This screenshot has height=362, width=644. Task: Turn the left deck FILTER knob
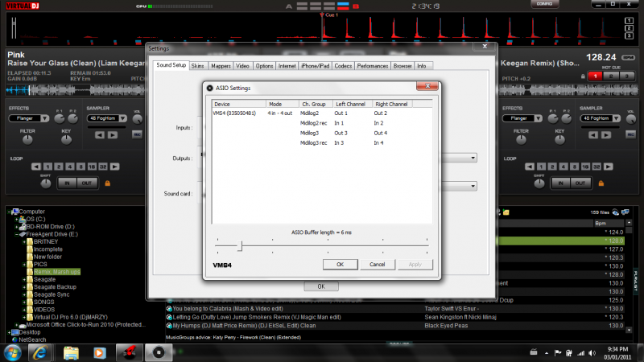[x=27, y=140]
